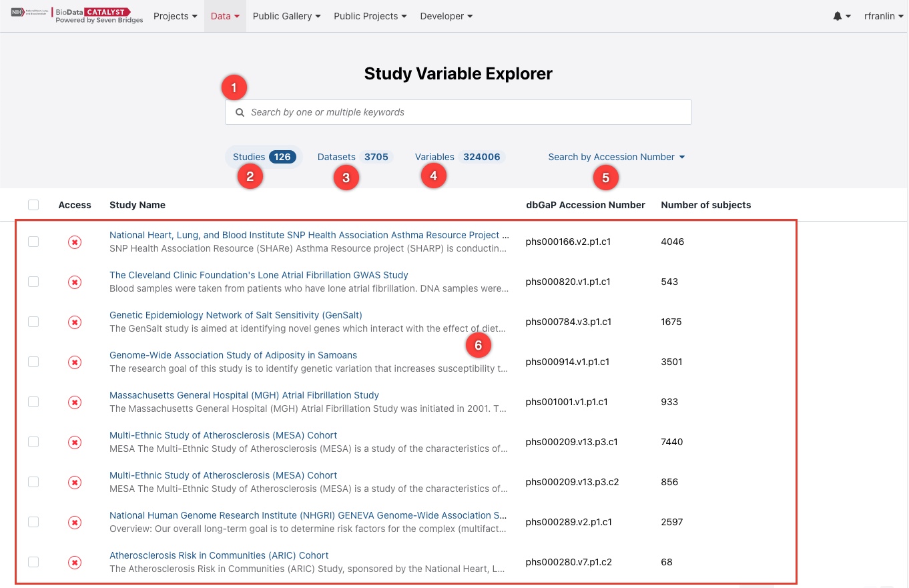This screenshot has width=909, height=588.
Task: Open the MESA Cohort link with 856 subjects
Action: tap(224, 475)
